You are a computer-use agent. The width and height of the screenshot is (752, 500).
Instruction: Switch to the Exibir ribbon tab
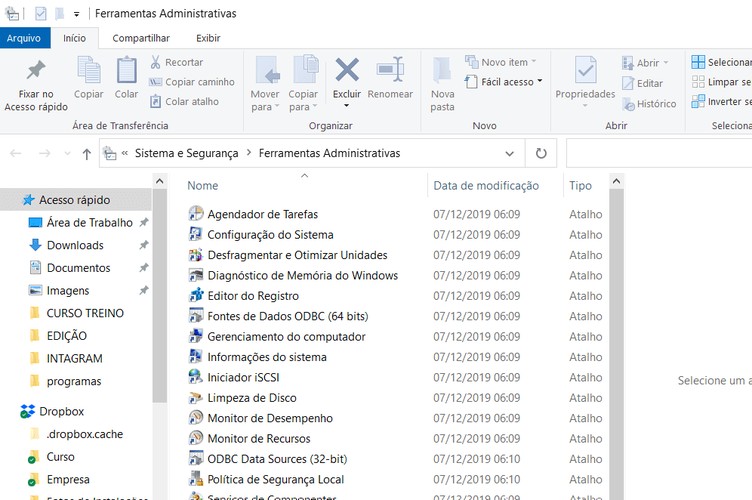(208, 38)
